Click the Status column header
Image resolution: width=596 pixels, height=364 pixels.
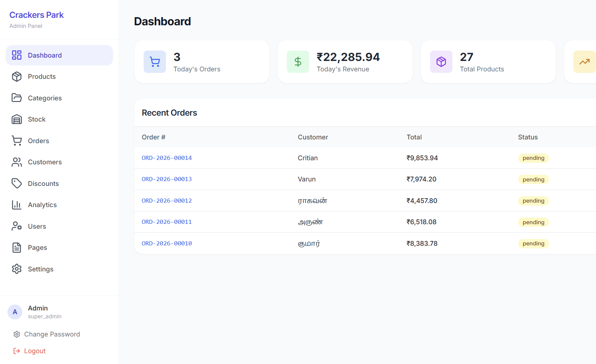pyautogui.click(x=528, y=137)
